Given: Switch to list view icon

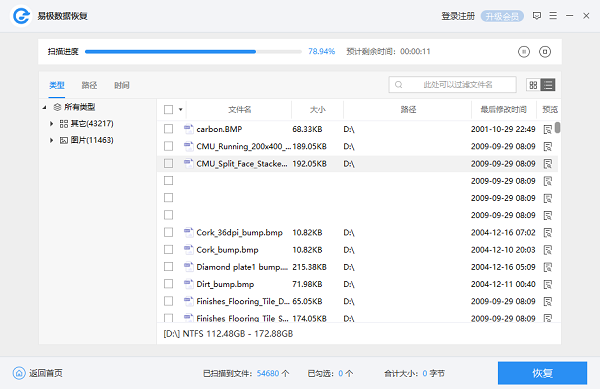Looking at the screenshot, I should [548, 85].
